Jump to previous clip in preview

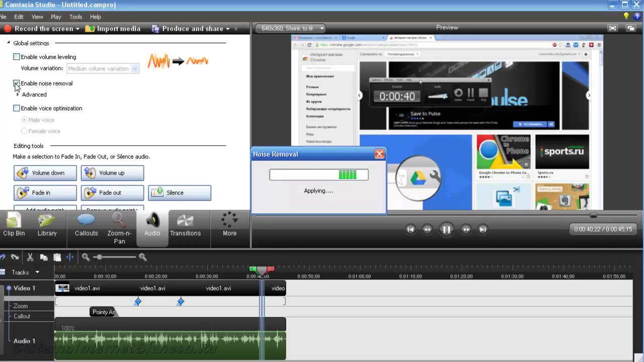[x=411, y=229]
